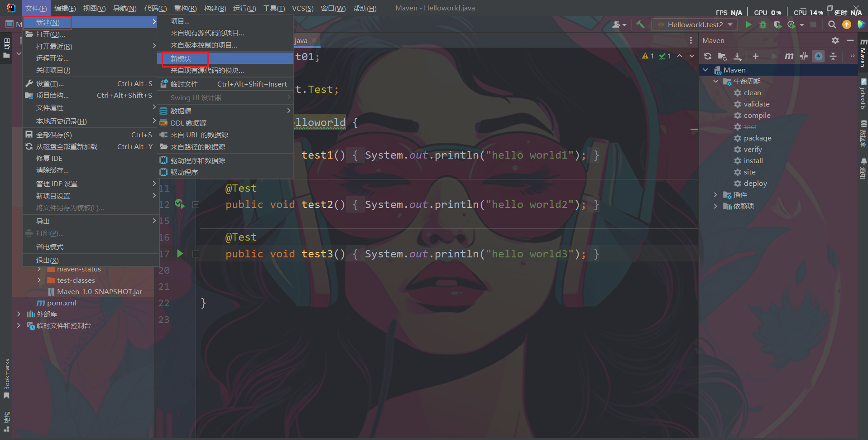Viewport: 868px width, 440px height.
Task: Expand the test-classes folder in project tree
Action: pyautogui.click(x=39, y=280)
